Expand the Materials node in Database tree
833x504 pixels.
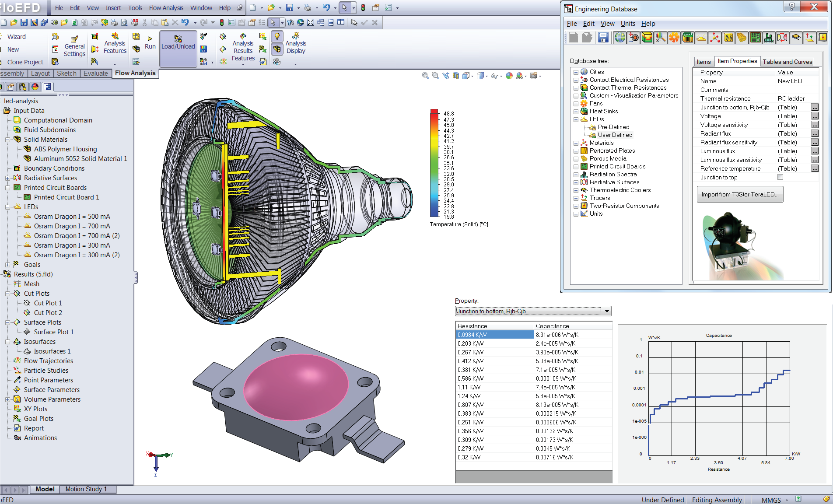[576, 143]
